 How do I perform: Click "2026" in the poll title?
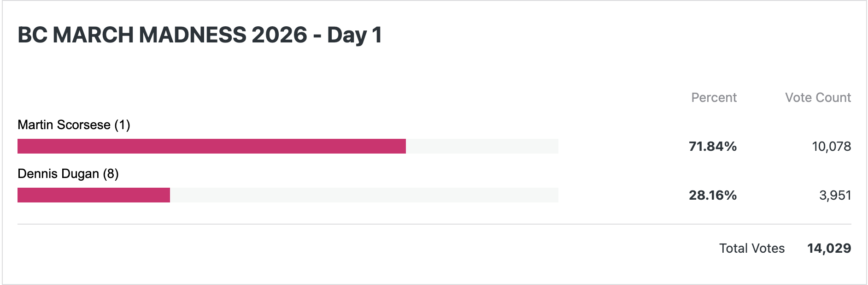point(279,35)
